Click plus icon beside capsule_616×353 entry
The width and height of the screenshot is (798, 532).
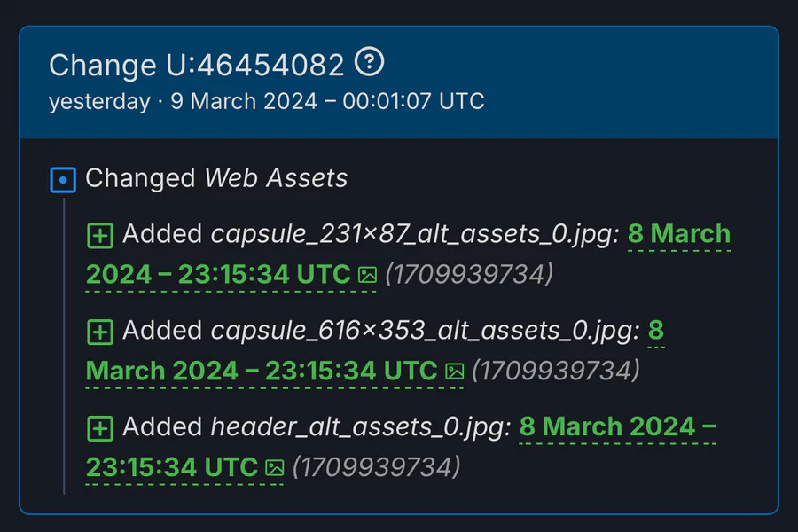[x=99, y=332]
